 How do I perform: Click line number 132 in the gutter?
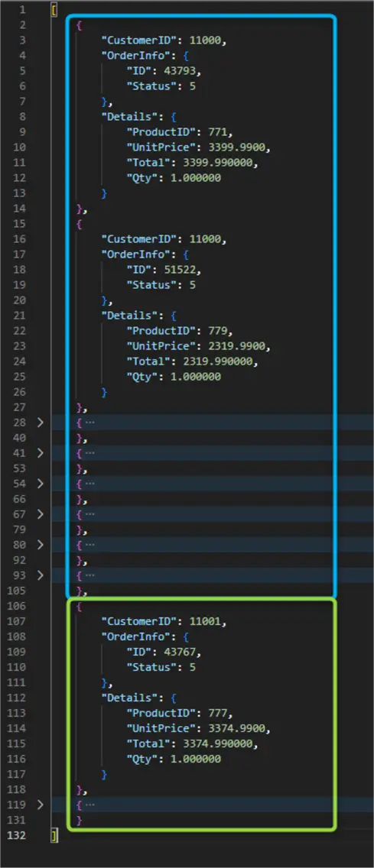pyautogui.click(x=17, y=835)
